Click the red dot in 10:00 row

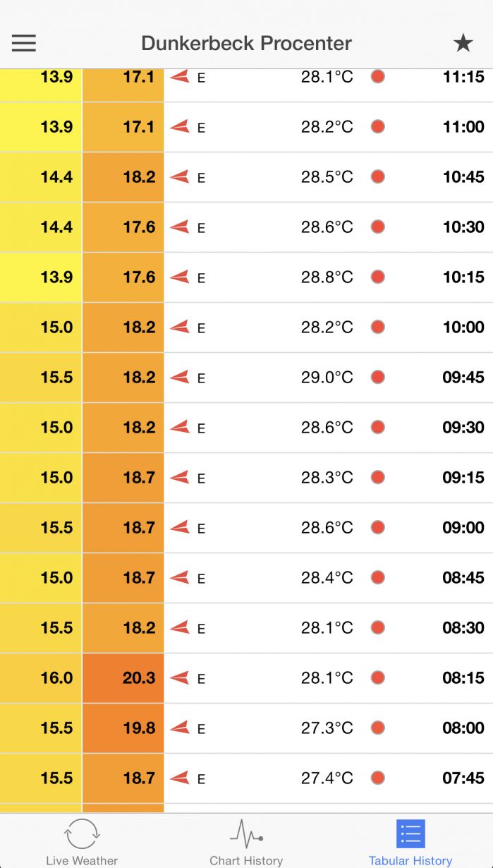coord(378,327)
